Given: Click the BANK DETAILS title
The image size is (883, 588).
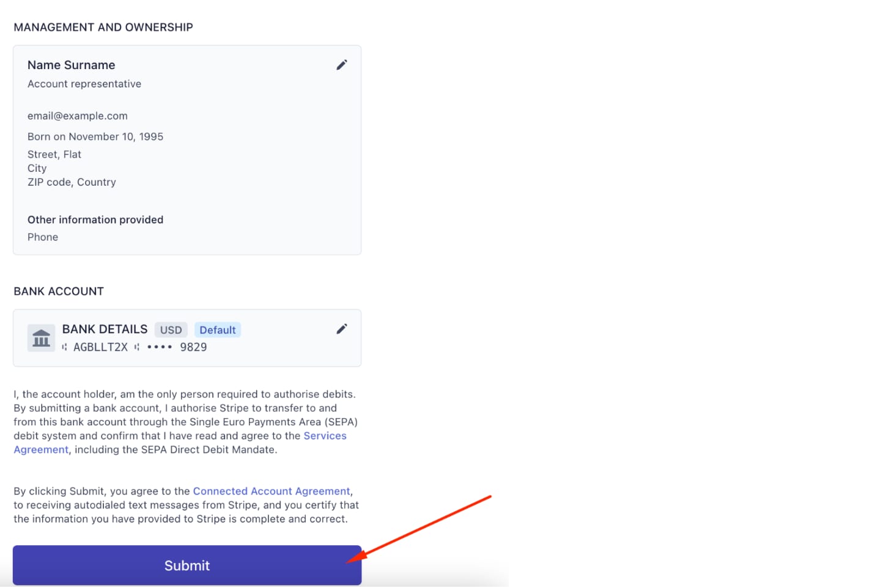Looking at the screenshot, I should tap(105, 329).
